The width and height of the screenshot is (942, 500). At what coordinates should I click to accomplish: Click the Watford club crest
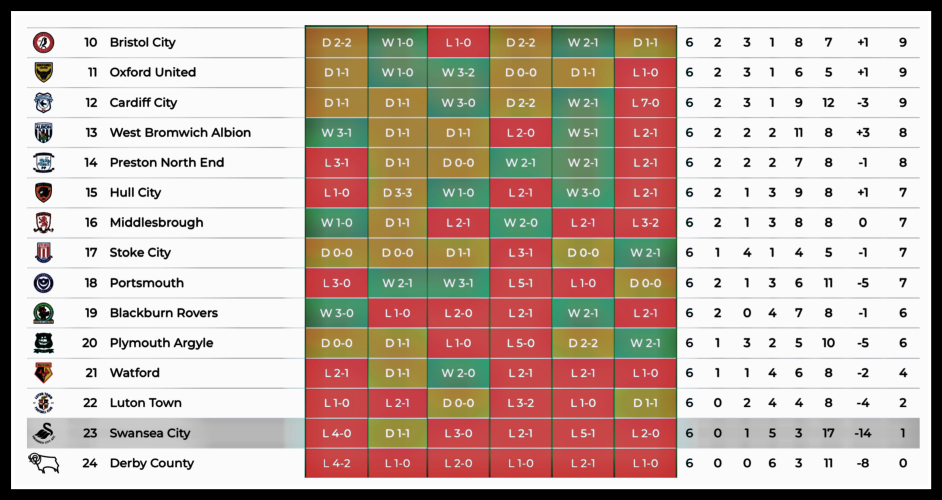coord(44,373)
